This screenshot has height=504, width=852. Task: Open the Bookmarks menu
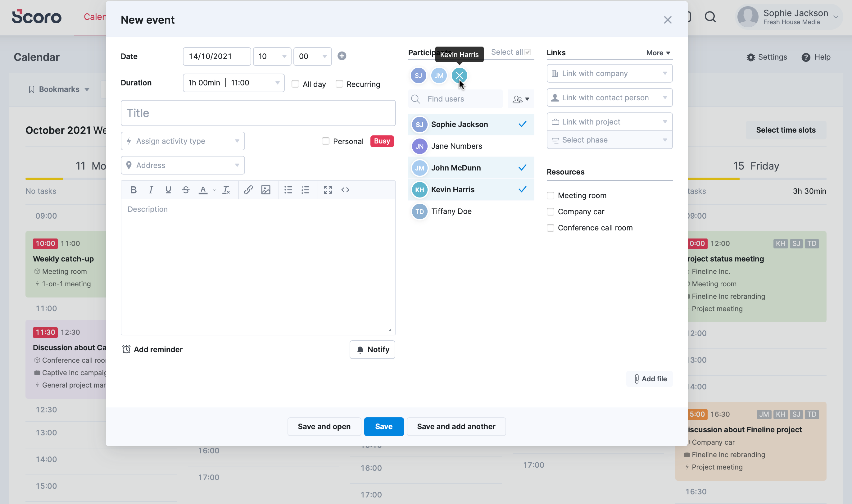click(x=59, y=89)
